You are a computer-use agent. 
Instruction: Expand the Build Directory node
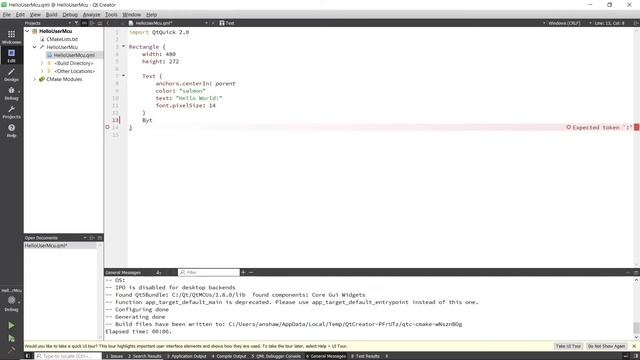[42, 63]
